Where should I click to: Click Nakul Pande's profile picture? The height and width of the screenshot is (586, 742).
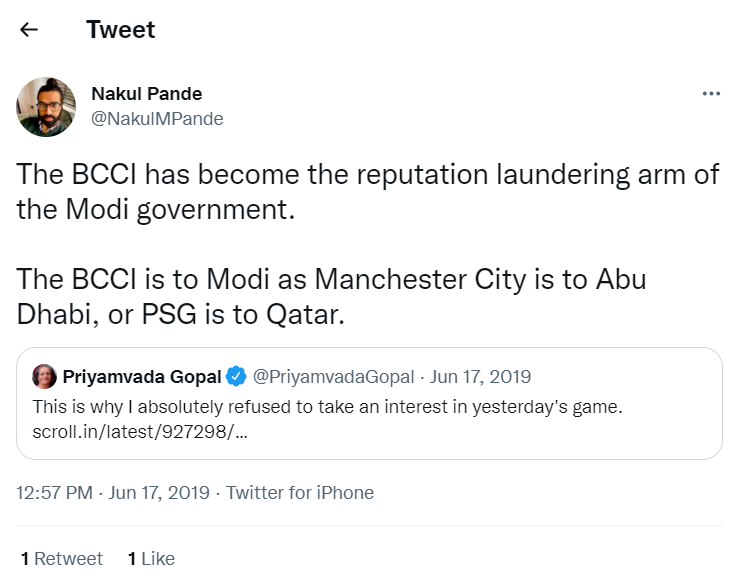46,107
